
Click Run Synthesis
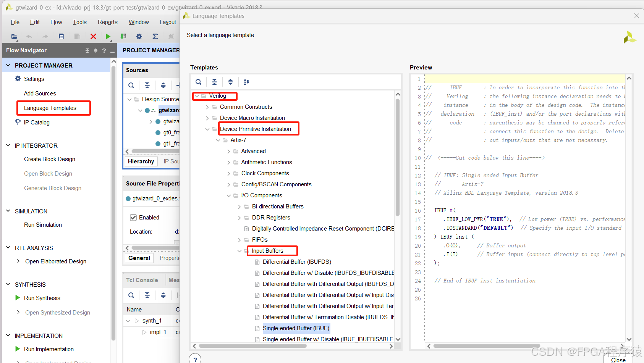pyautogui.click(x=42, y=298)
